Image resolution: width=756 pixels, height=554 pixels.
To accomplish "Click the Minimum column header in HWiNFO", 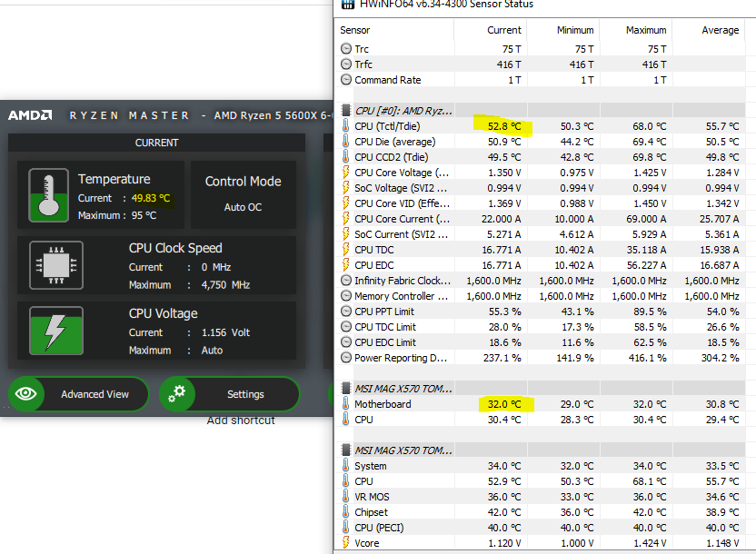I will [x=575, y=30].
